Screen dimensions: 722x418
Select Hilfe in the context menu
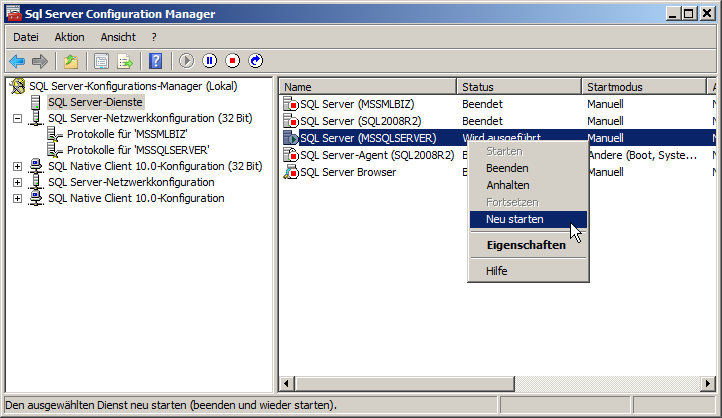528,271
